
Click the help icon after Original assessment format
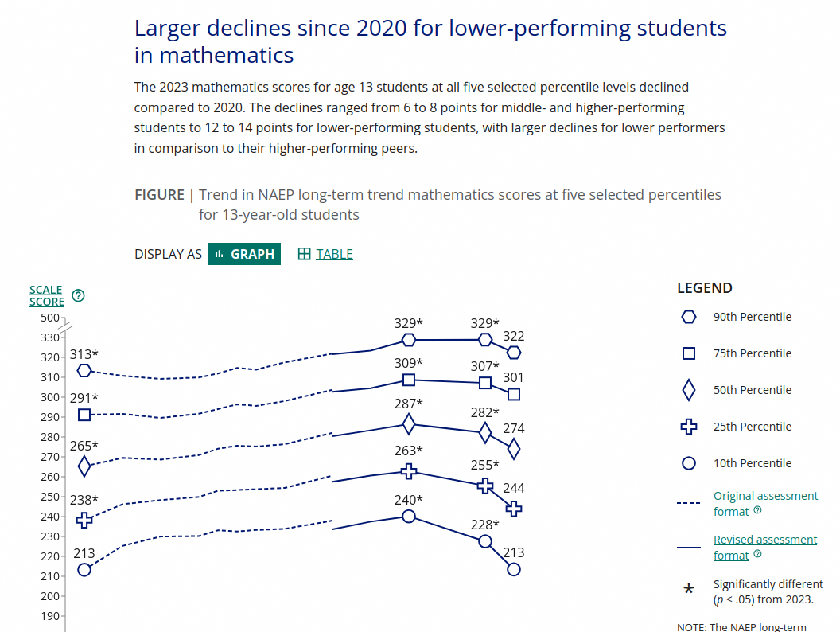click(x=757, y=509)
